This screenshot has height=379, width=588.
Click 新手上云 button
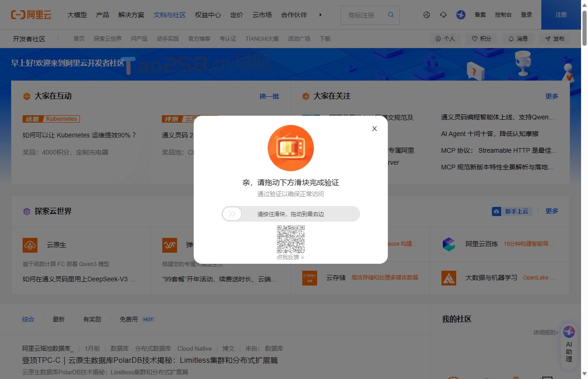click(512, 211)
